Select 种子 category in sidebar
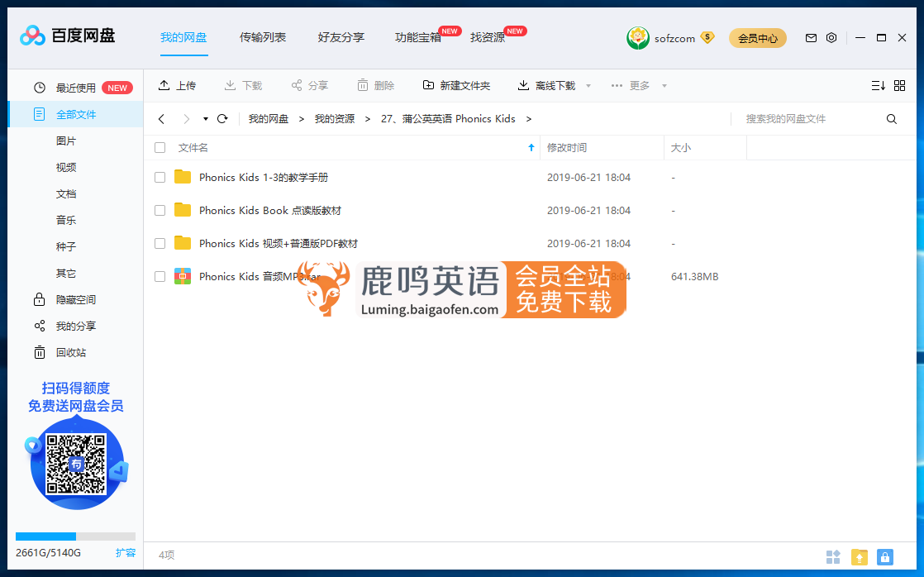Viewport: 924px width, 577px height. click(x=66, y=246)
